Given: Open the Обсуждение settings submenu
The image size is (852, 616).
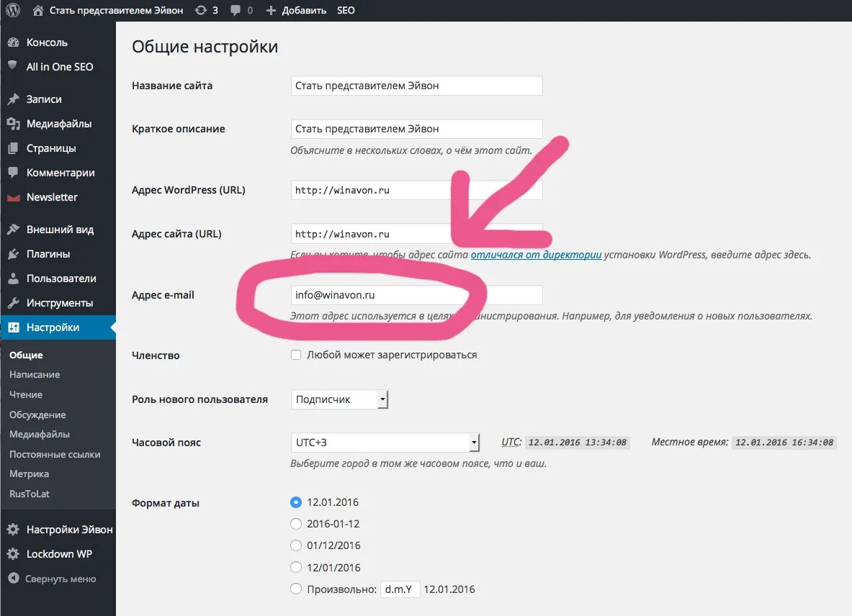Looking at the screenshot, I should (x=37, y=415).
